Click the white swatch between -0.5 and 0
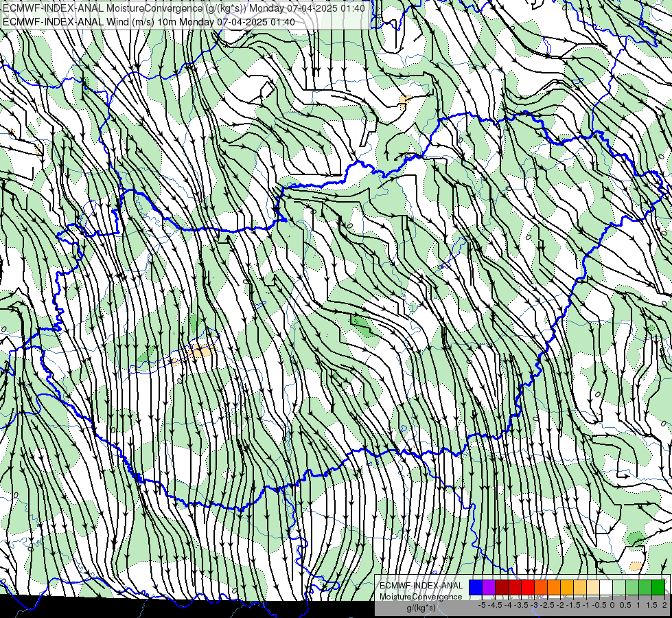Screen dimensions: 672x618 606,587
